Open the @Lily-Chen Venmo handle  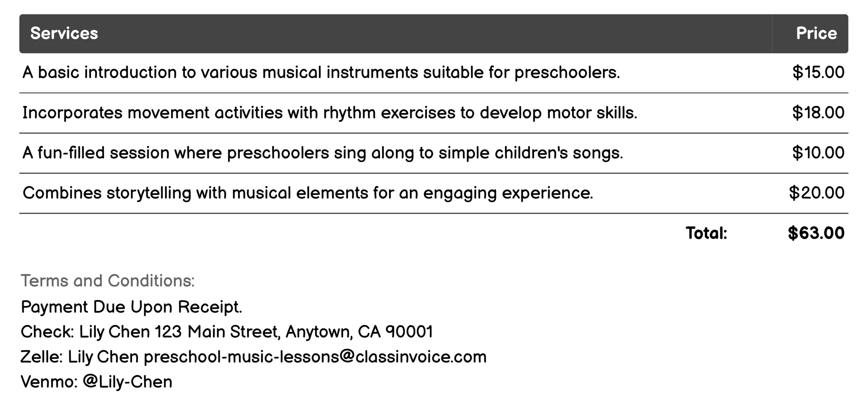pyautogui.click(x=127, y=382)
